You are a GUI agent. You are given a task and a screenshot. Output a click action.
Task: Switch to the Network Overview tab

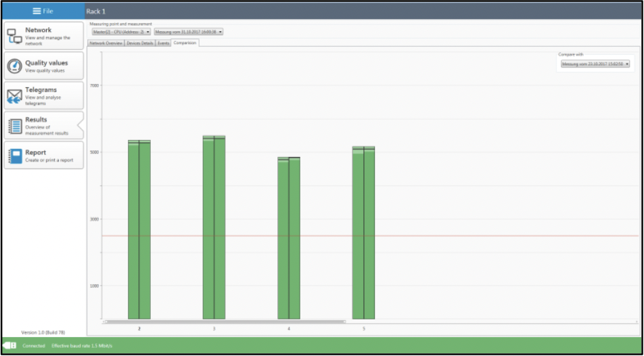coord(106,43)
